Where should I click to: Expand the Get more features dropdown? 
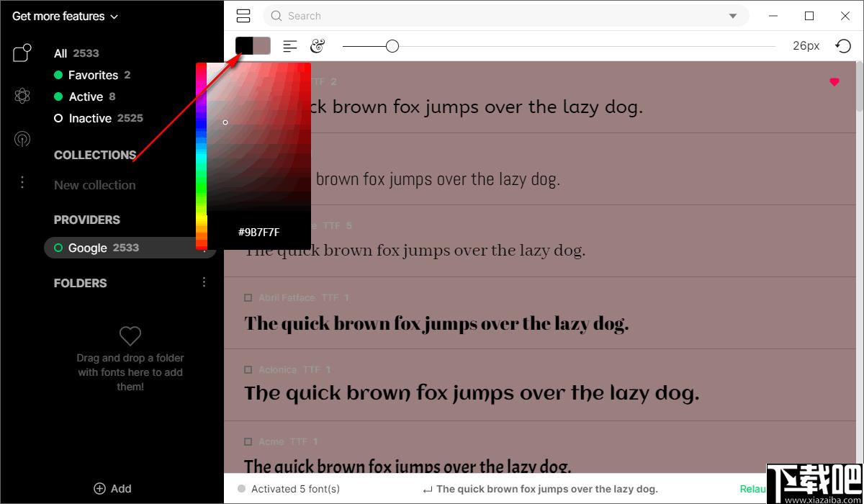[x=65, y=16]
